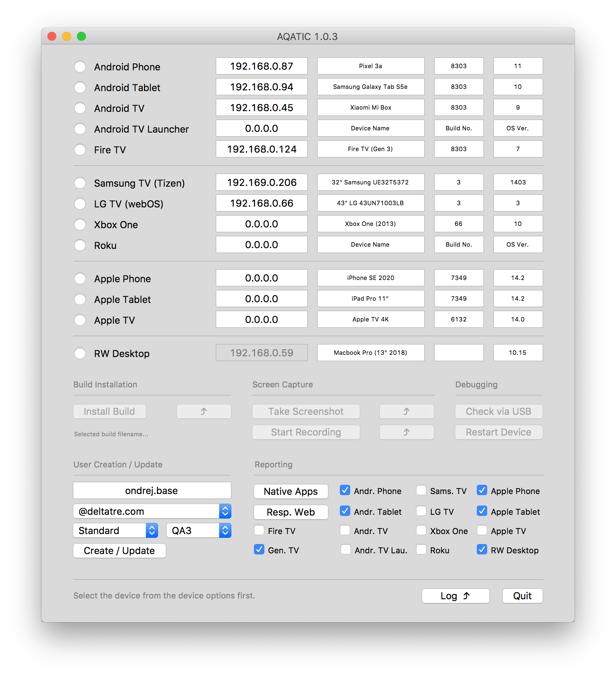Click the Android TV Launcher IP field
Image resolution: width=616 pixels, height=677 pixels.
262,128
